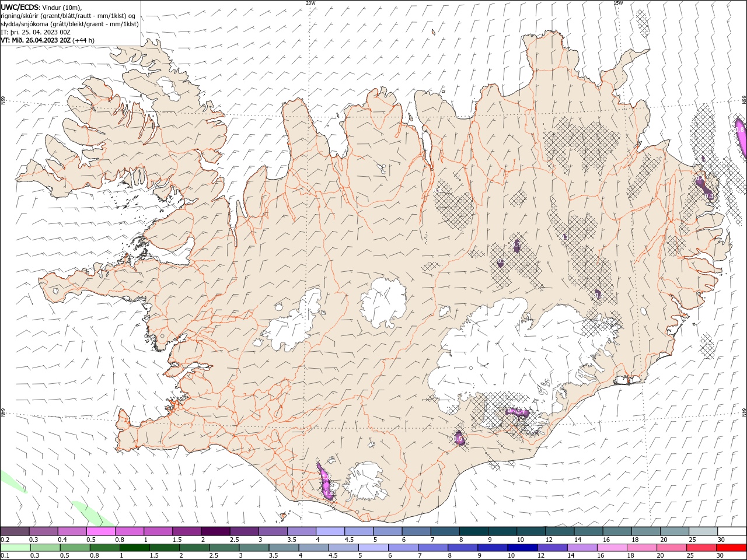Click the '15W' longitude label
747x560 pixels.
click(618, 3)
